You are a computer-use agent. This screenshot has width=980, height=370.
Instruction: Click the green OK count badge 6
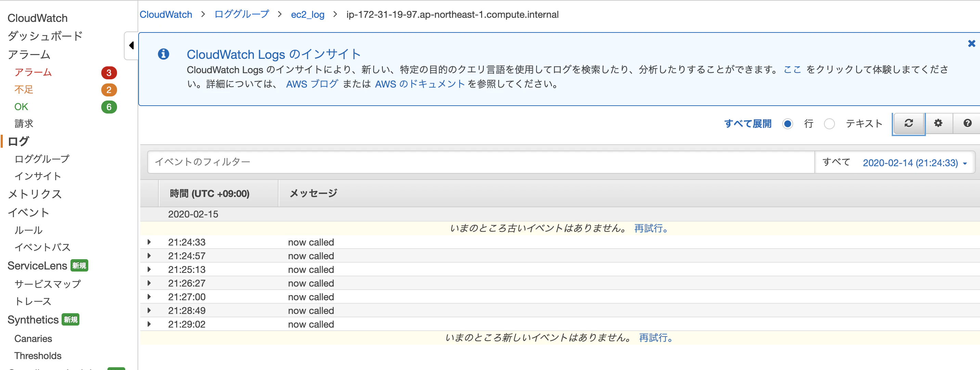tap(109, 107)
